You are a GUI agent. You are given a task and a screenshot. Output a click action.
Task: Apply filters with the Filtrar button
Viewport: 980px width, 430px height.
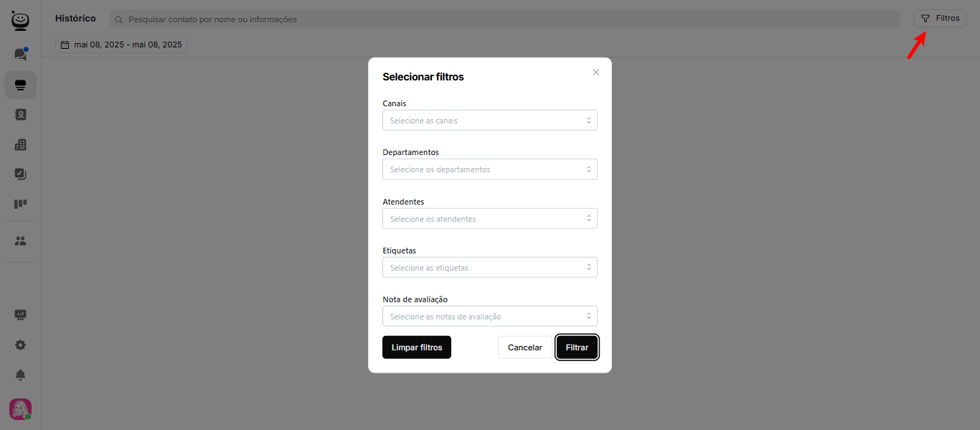577,347
